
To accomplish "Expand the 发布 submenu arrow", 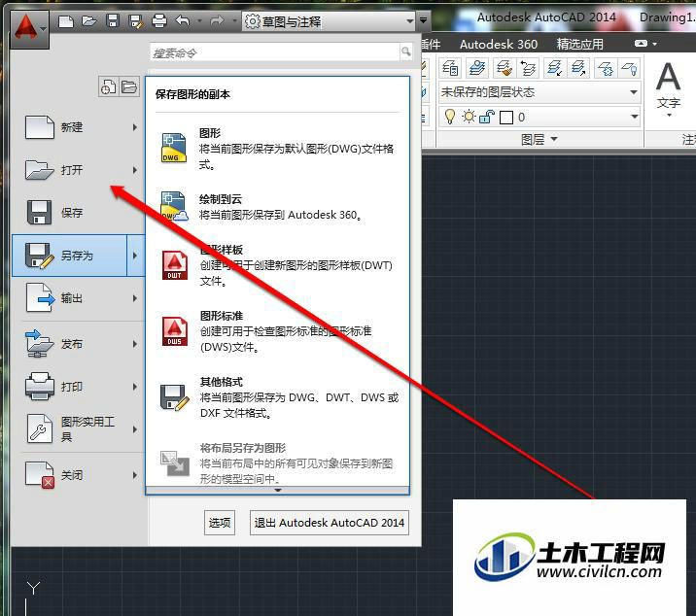I will tap(135, 344).
